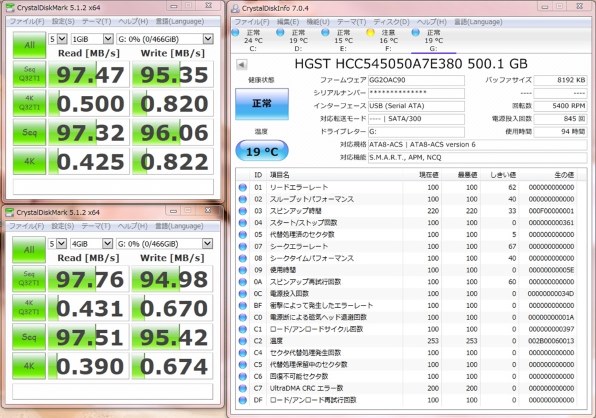Click the blue 正常 health status button
Image resolution: width=596 pixels, height=418 pixels.
(262, 104)
